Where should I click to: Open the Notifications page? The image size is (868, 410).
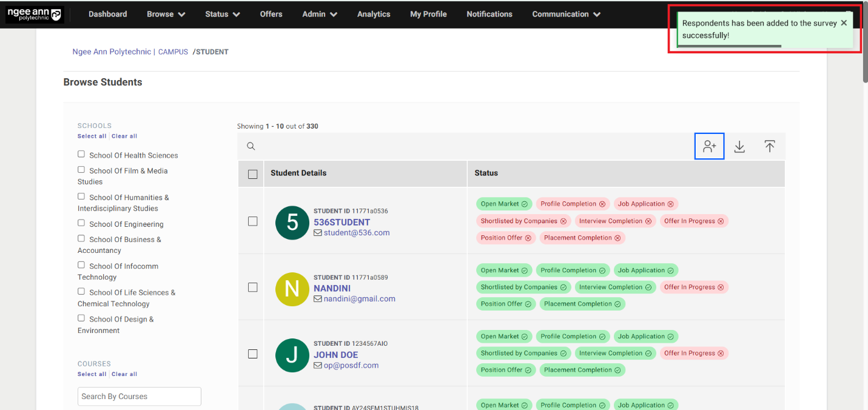pos(489,14)
